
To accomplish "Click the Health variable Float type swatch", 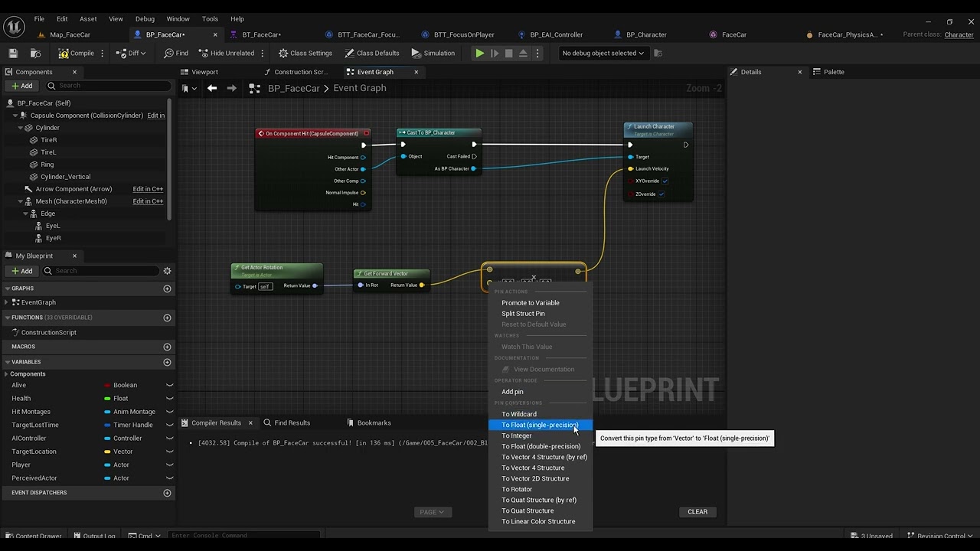I will click(107, 399).
